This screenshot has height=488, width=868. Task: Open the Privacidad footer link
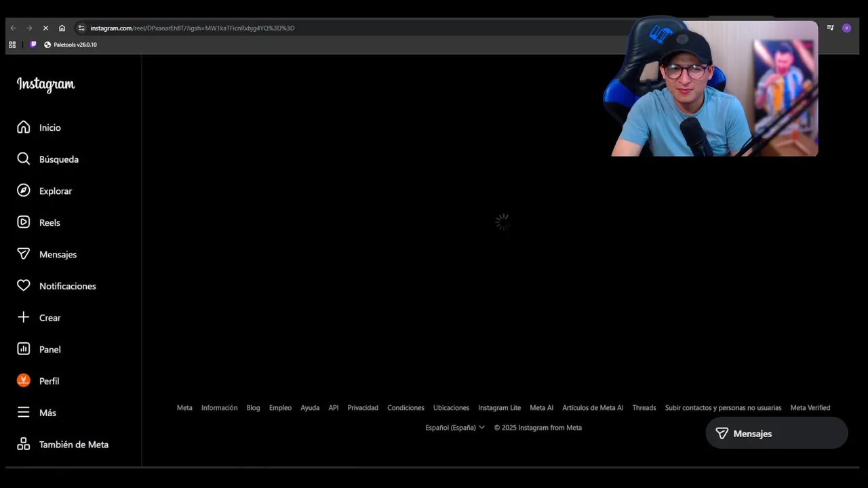tap(363, 408)
